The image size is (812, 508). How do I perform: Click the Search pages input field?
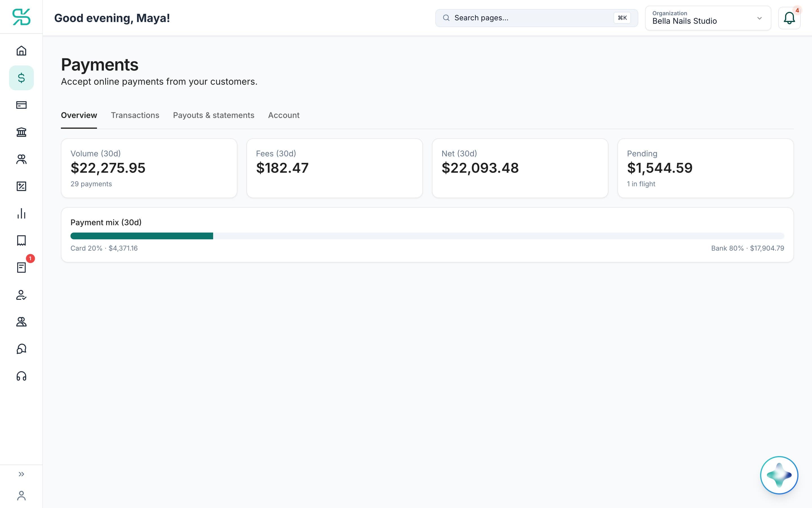pos(537,18)
